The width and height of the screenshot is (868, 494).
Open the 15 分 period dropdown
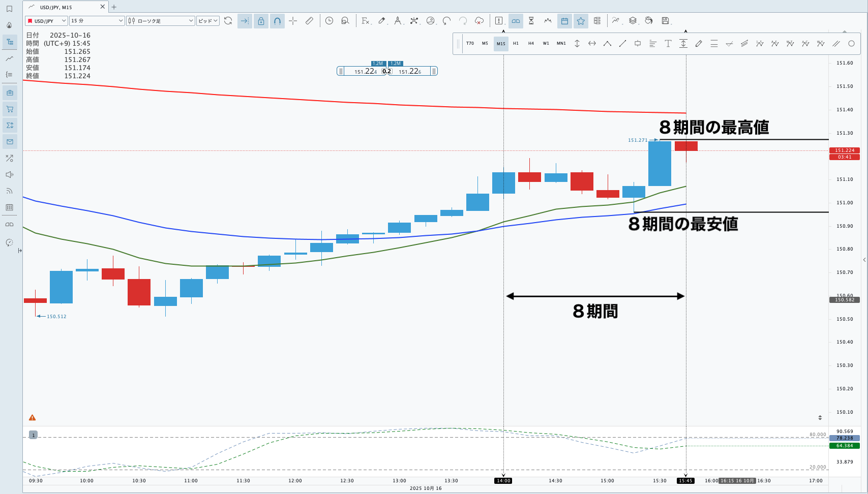(97, 21)
